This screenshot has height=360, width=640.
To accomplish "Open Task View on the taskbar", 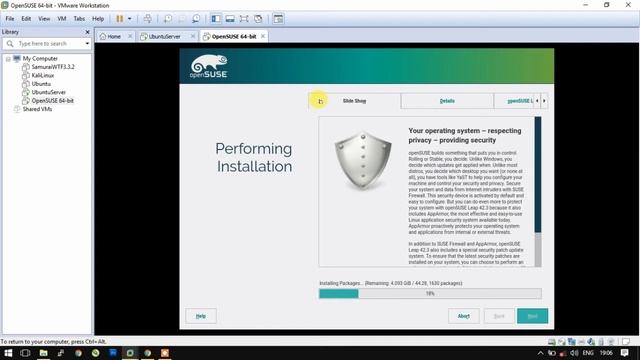I will 25,353.
